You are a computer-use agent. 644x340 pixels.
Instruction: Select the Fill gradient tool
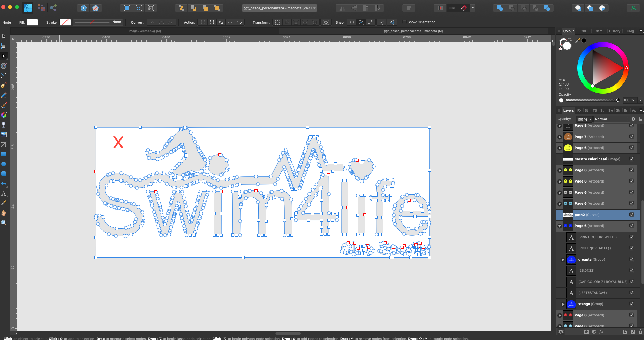click(4, 115)
